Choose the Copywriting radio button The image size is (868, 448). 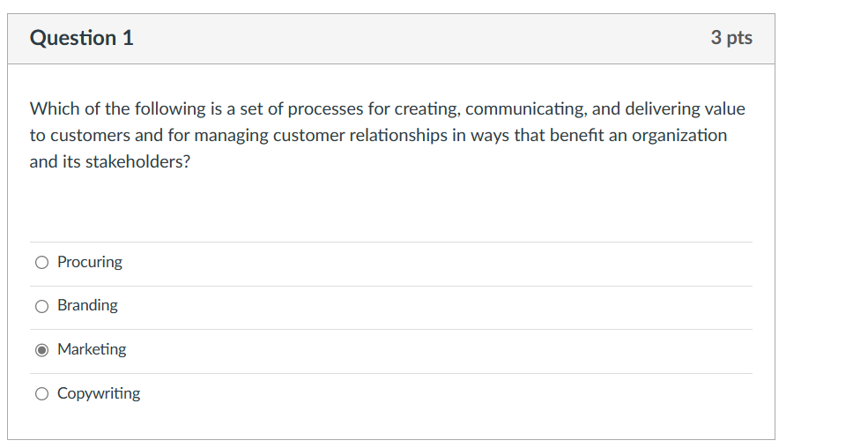[x=41, y=394]
